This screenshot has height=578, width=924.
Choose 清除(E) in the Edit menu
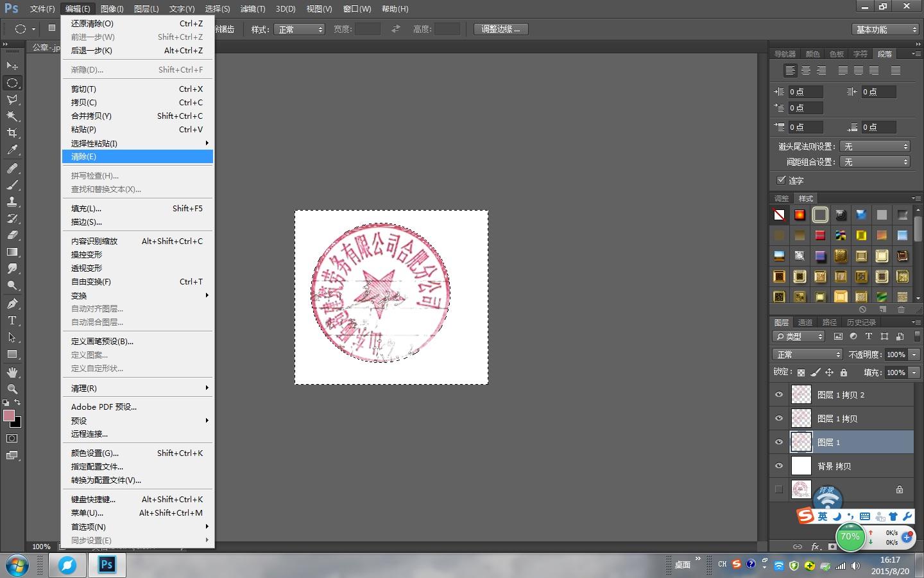[x=137, y=157]
